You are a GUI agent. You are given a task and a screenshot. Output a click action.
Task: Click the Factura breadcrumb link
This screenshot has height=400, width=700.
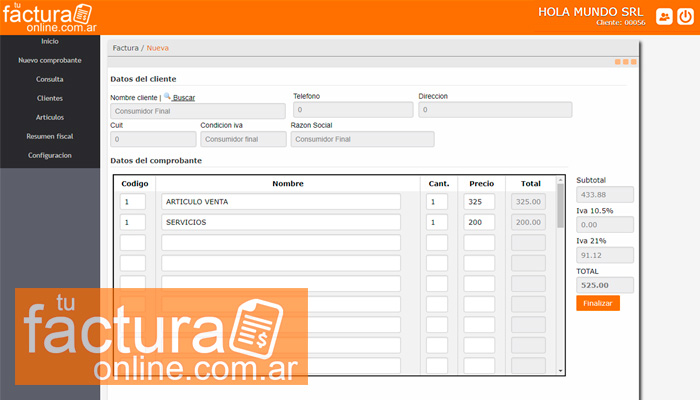pyautogui.click(x=125, y=48)
